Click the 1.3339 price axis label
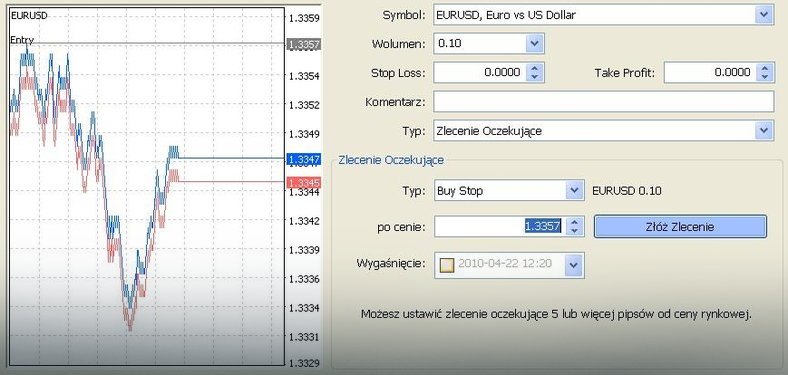The image size is (788, 375). 305,250
